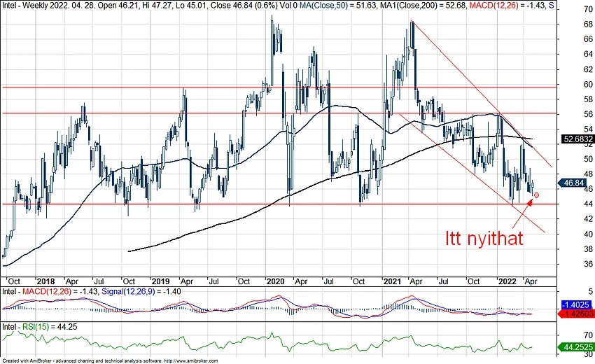Click the Apr label right after 2022

(531, 281)
